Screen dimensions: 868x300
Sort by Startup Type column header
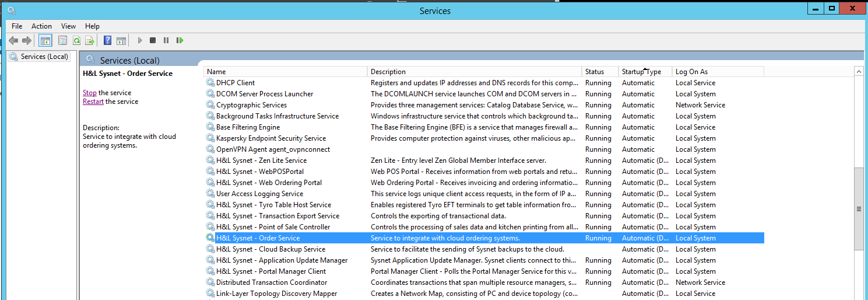(641, 72)
